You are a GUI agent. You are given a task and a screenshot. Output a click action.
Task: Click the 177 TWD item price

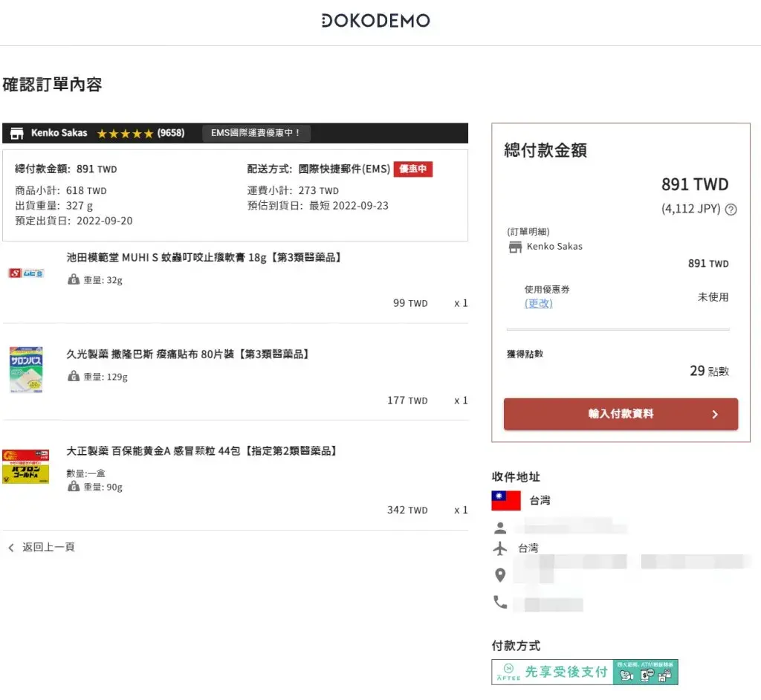tap(407, 401)
